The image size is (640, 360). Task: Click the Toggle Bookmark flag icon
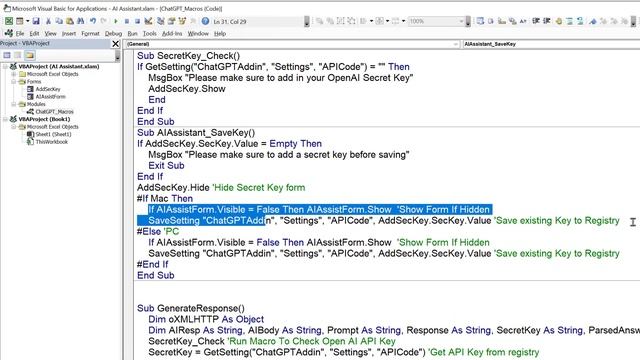pos(593,21)
